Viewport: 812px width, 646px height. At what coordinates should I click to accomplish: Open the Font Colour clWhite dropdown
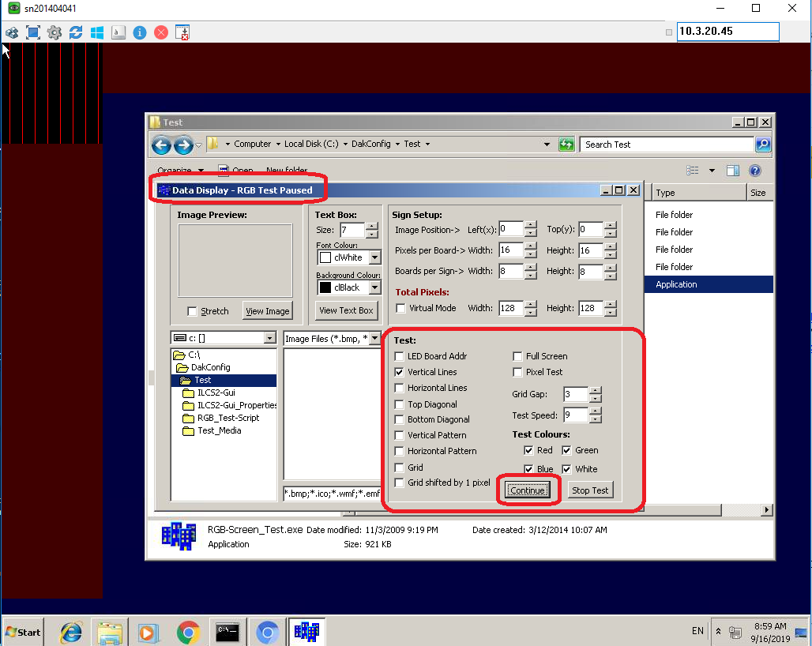click(x=374, y=257)
